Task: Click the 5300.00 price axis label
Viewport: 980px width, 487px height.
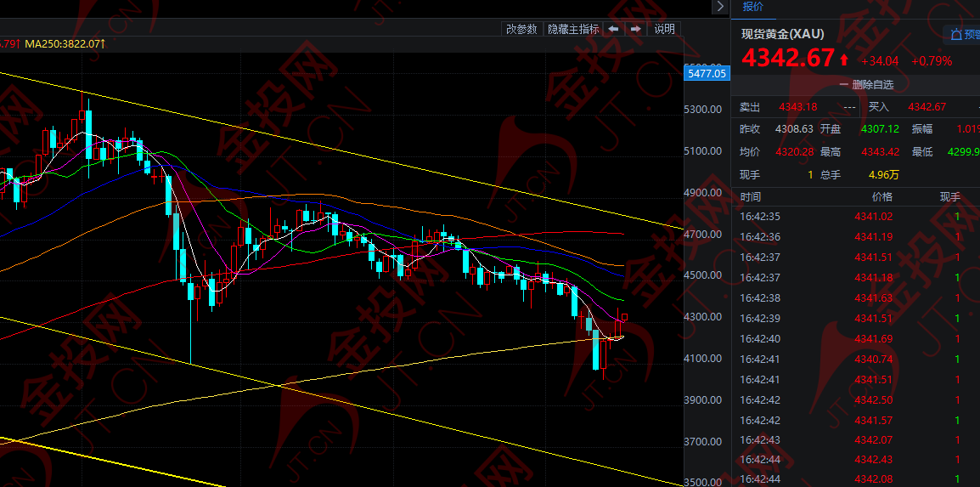Action: point(704,110)
